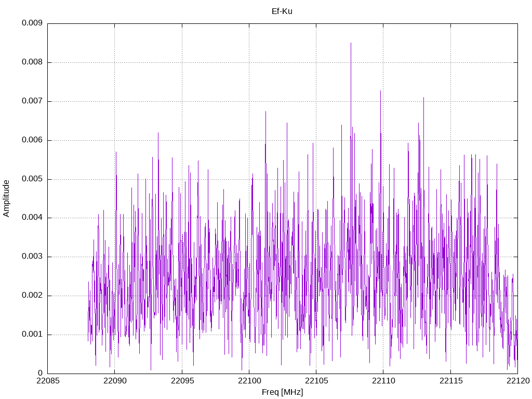Viewport: 532px width, 399px height.
Task: Click the 22100 x-axis tick label
Action: (x=249, y=381)
